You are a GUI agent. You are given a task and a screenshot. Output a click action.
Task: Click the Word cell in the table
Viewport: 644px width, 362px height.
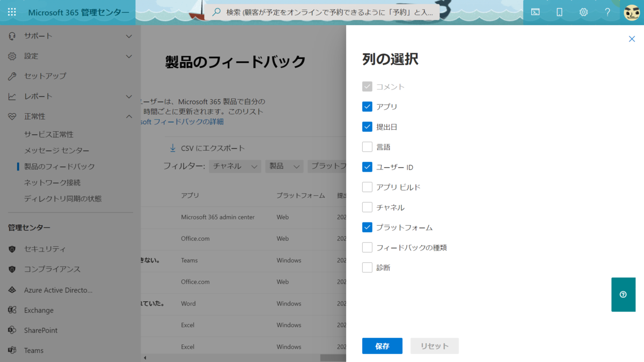188,304
